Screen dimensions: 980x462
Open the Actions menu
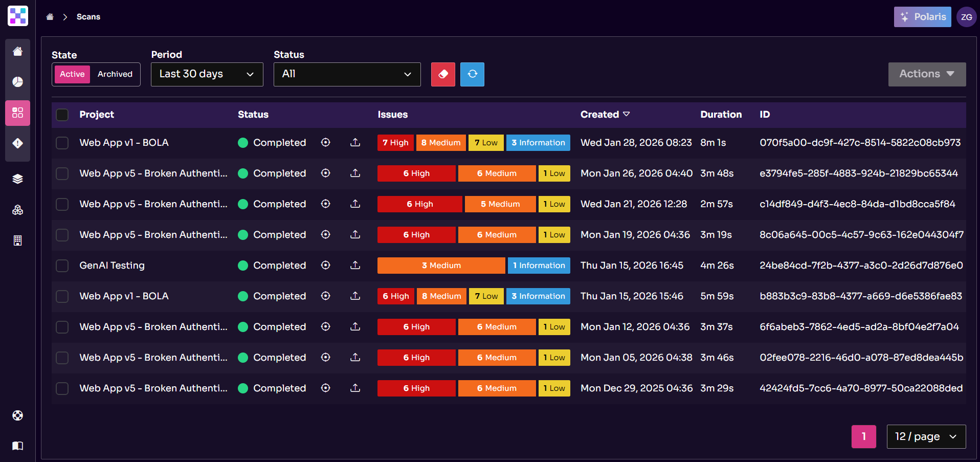[927, 74]
